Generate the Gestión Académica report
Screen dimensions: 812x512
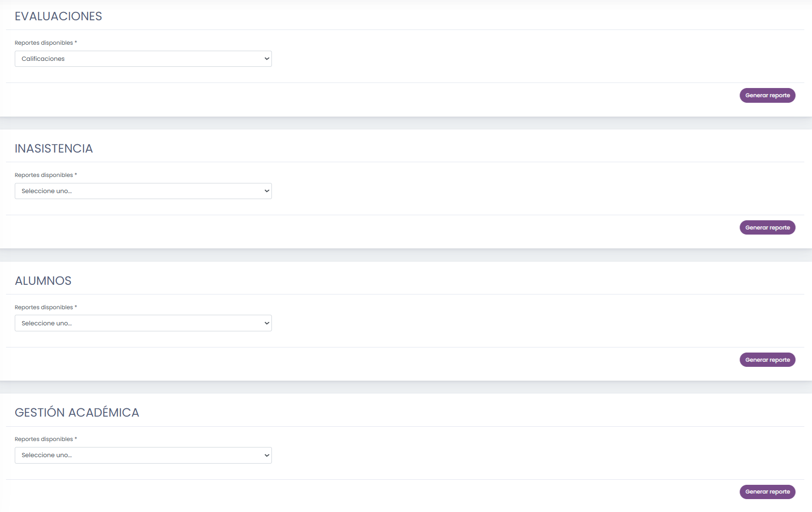click(767, 492)
